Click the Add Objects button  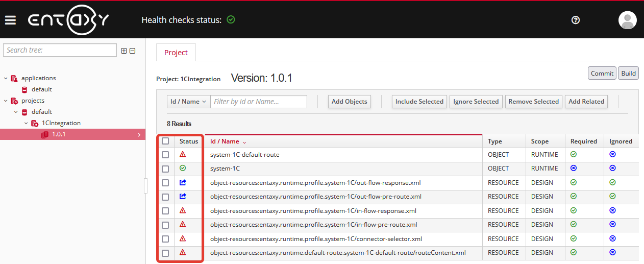[x=350, y=102]
